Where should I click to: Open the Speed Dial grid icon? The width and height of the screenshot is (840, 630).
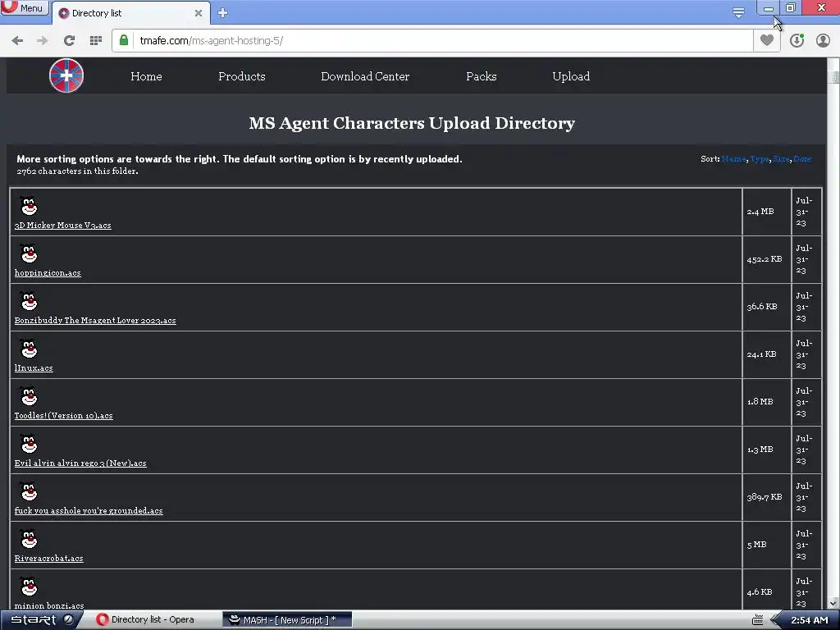(x=96, y=41)
